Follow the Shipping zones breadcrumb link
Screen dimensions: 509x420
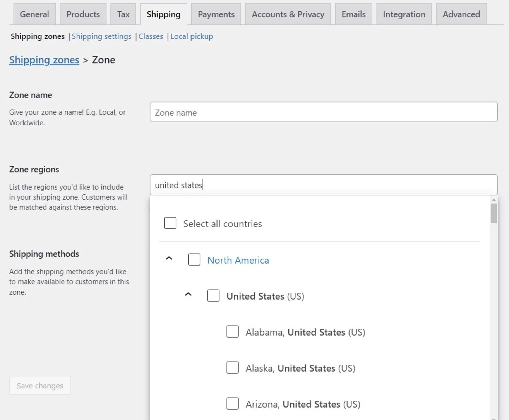(44, 60)
